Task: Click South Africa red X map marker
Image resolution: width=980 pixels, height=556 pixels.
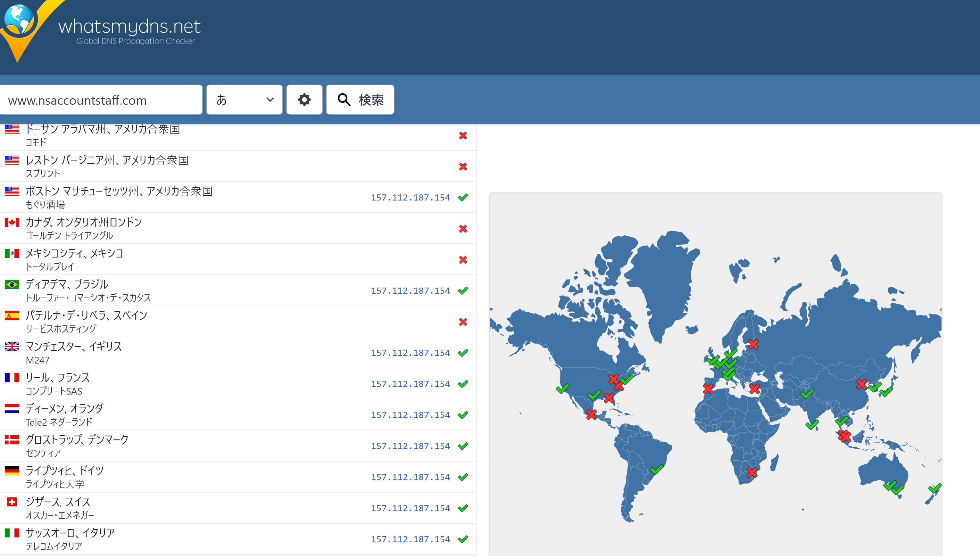Action: (752, 473)
